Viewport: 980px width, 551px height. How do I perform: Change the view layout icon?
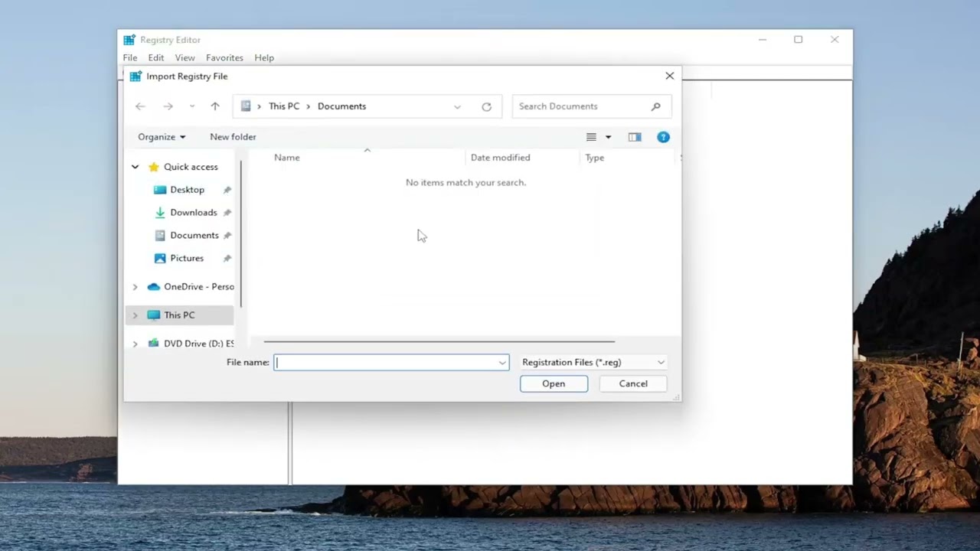click(591, 137)
